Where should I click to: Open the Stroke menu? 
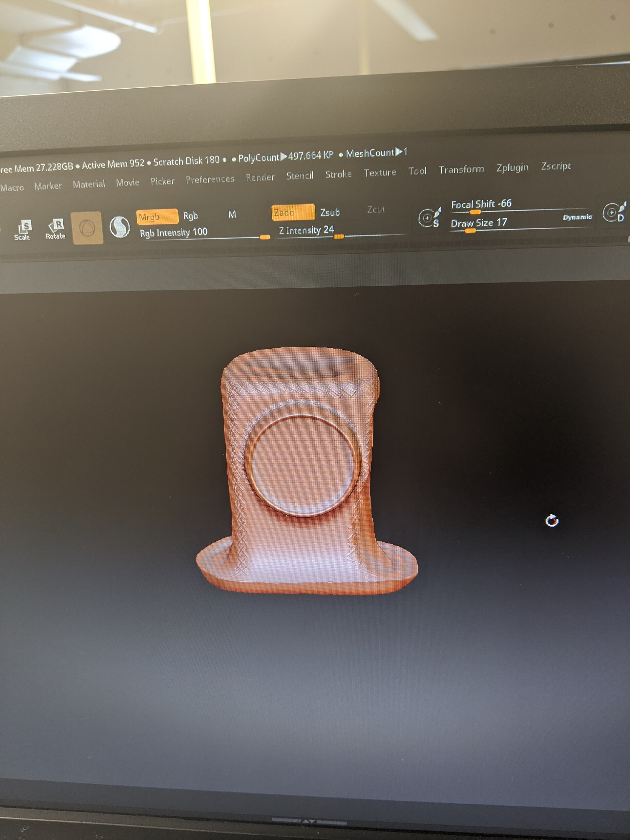[338, 174]
